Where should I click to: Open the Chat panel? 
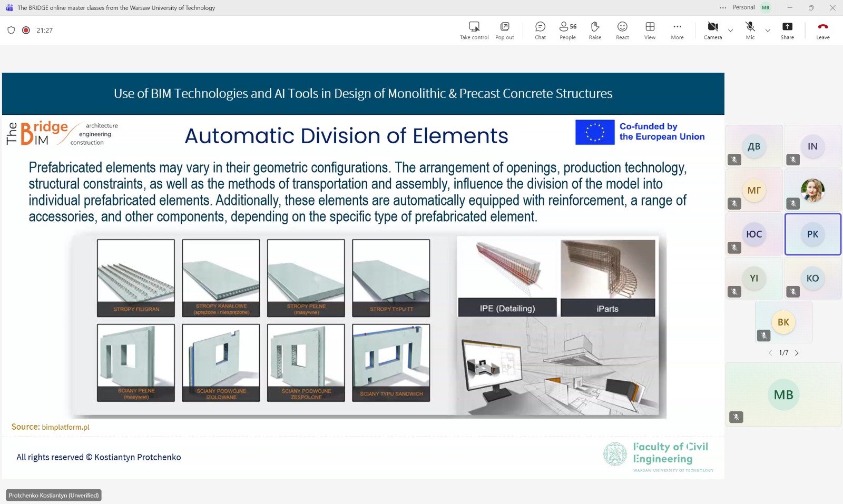pyautogui.click(x=540, y=30)
